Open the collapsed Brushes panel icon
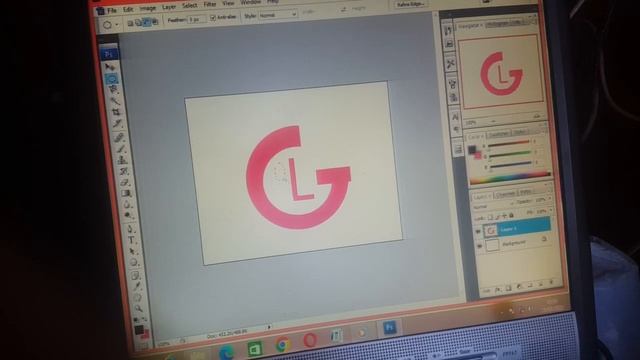The height and width of the screenshot is (360, 640). [452, 84]
